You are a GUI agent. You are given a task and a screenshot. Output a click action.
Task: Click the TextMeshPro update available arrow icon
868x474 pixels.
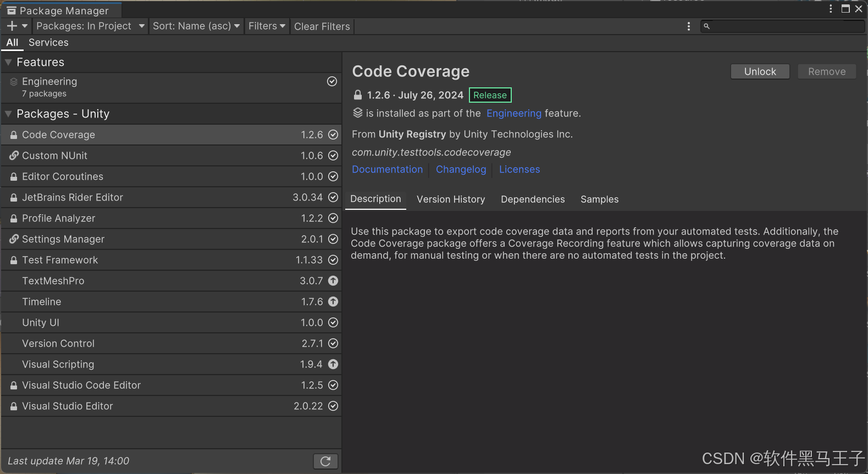(x=333, y=281)
